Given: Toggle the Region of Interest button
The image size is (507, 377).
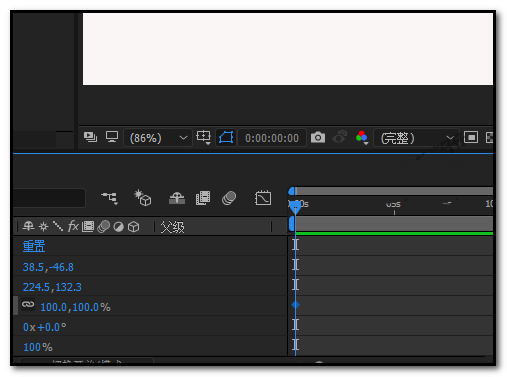Looking at the screenshot, I should click(471, 137).
